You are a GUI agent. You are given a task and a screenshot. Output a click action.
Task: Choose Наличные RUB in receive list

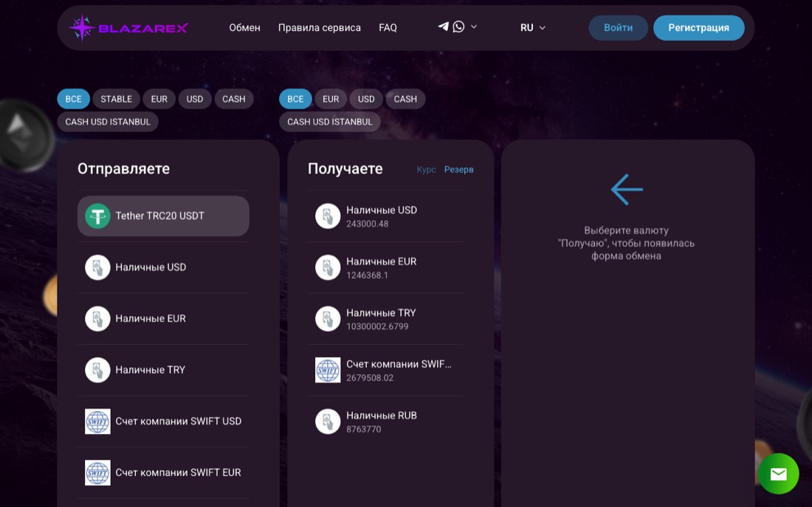[x=385, y=421]
